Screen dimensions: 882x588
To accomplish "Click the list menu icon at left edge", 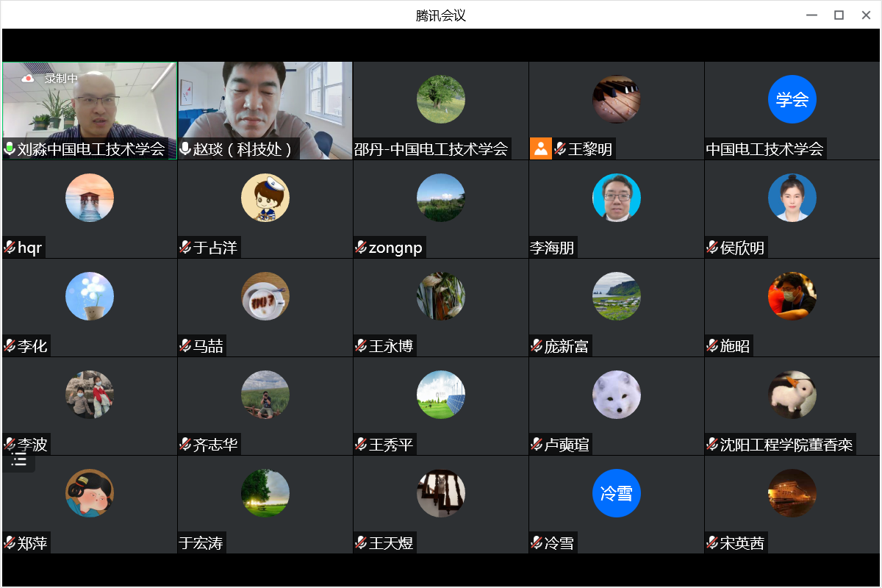I will click(x=19, y=460).
